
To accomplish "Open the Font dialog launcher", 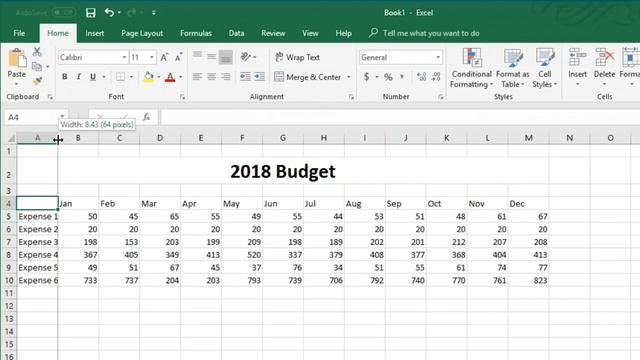I will point(182,97).
